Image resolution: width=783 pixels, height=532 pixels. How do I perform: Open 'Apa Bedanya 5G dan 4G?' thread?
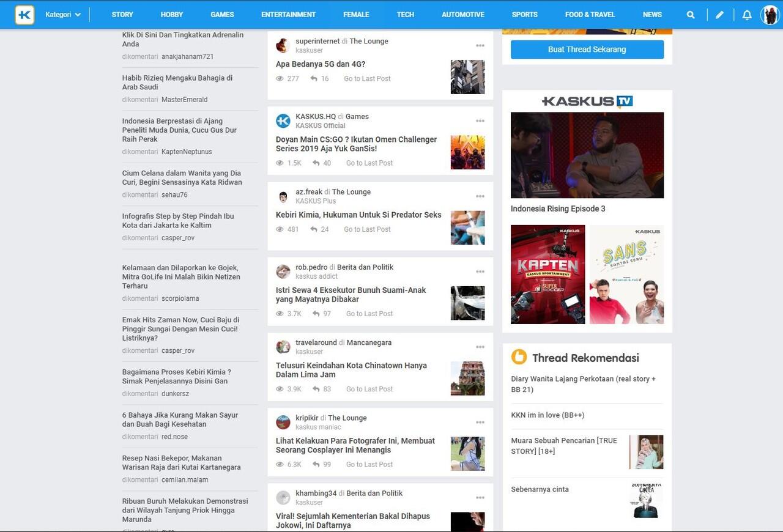pyautogui.click(x=321, y=64)
